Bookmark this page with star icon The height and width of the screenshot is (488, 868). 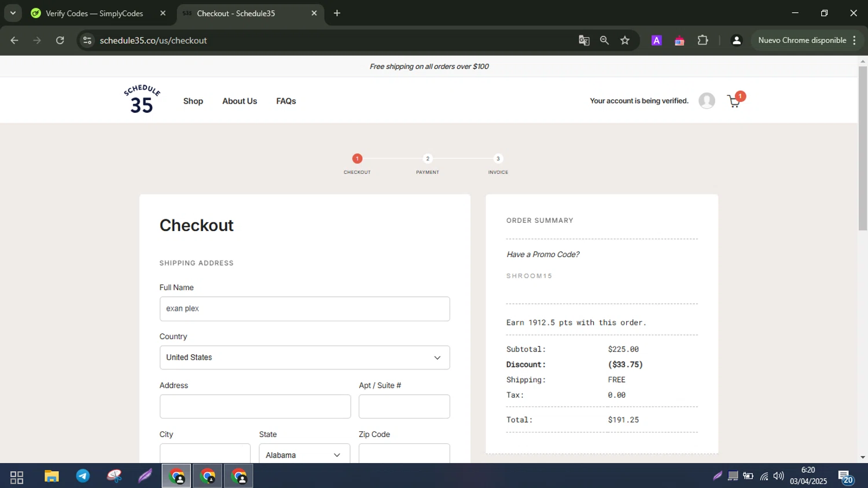[625, 41]
